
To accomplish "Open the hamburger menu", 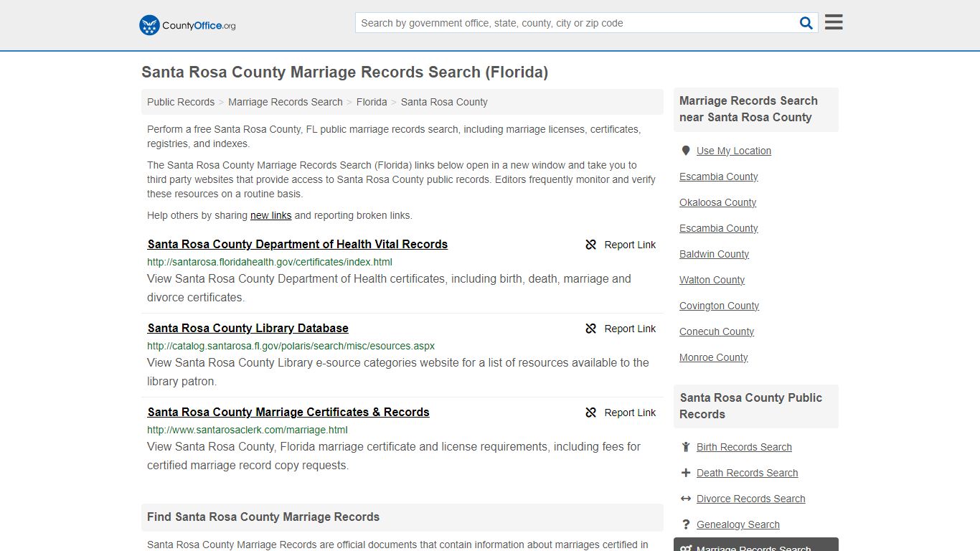I will coord(834,22).
